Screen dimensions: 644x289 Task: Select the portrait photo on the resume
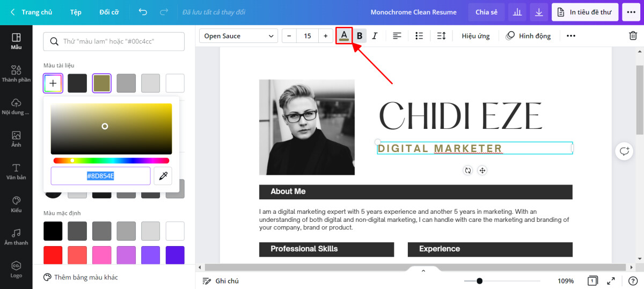[x=307, y=127]
